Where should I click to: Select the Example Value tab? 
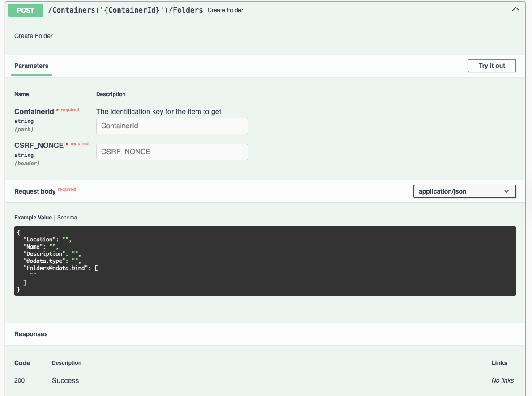(33, 218)
